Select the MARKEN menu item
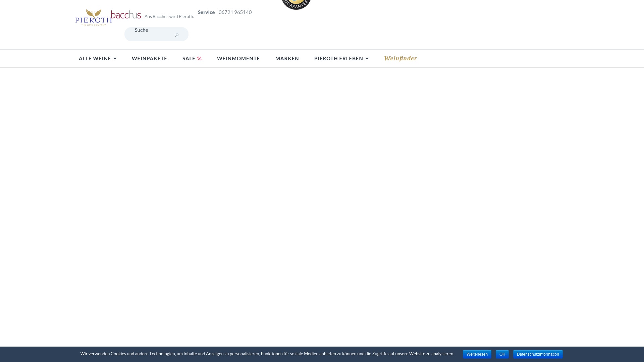This screenshot has height=362, width=644. 287,58
